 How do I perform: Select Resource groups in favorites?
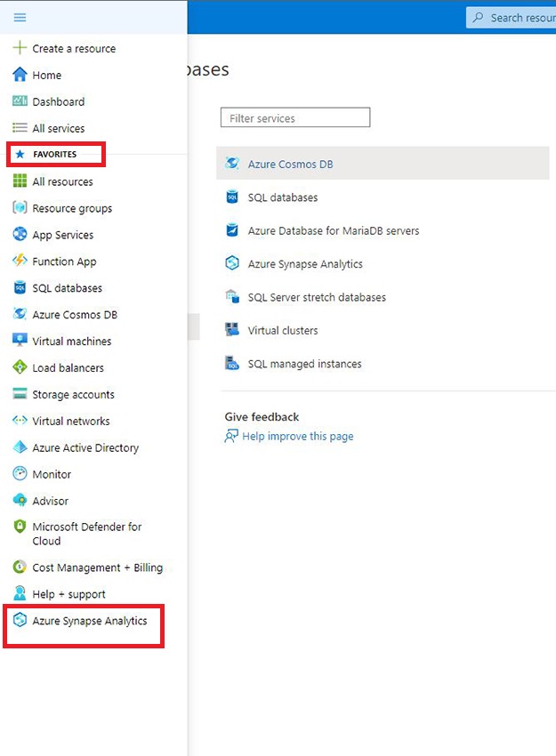pos(72,208)
